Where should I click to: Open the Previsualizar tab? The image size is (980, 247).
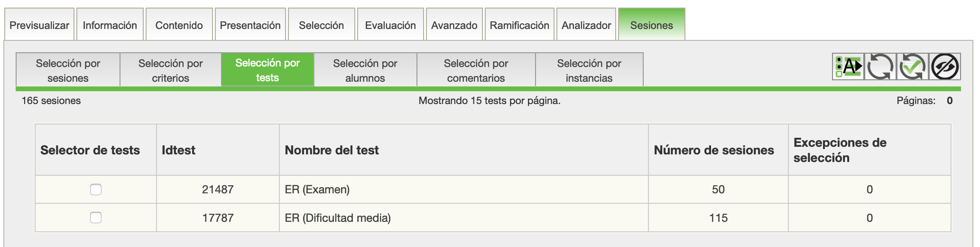39,25
